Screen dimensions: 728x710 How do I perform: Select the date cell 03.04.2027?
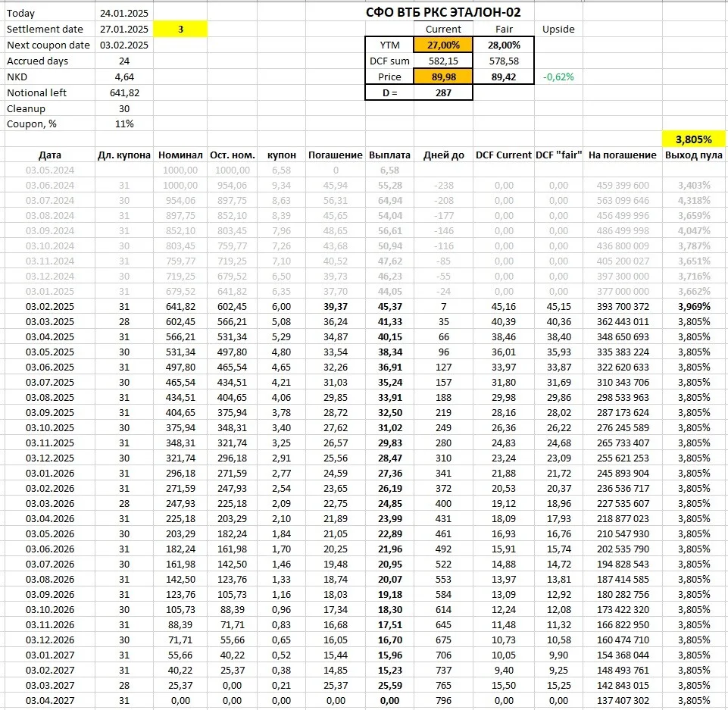[50, 700]
